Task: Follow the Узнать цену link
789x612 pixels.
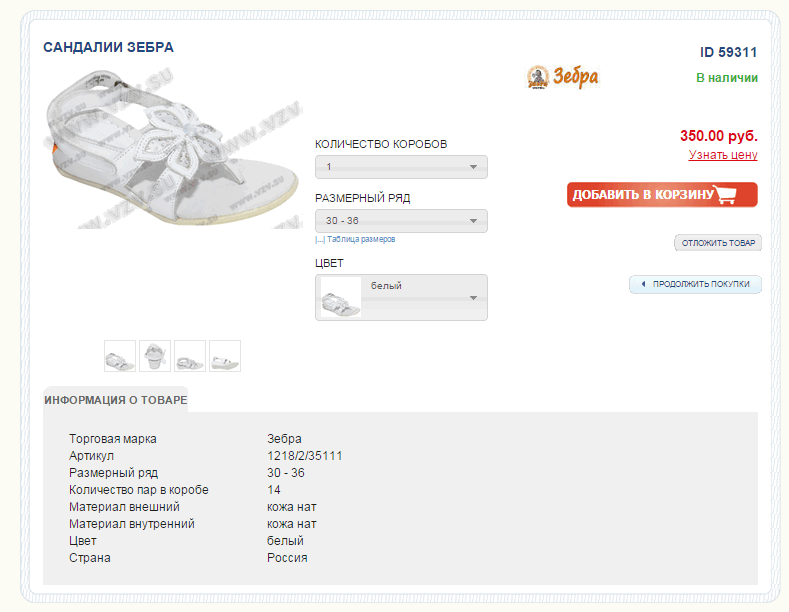Action: click(723, 155)
